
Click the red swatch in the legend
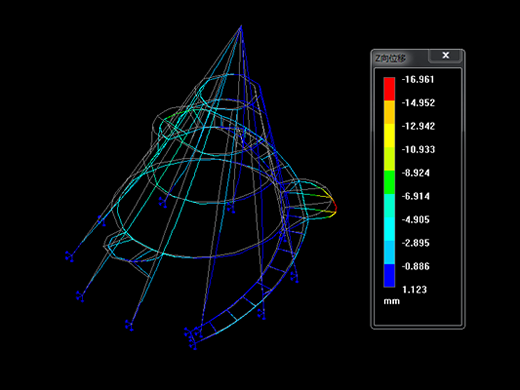[389, 89]
